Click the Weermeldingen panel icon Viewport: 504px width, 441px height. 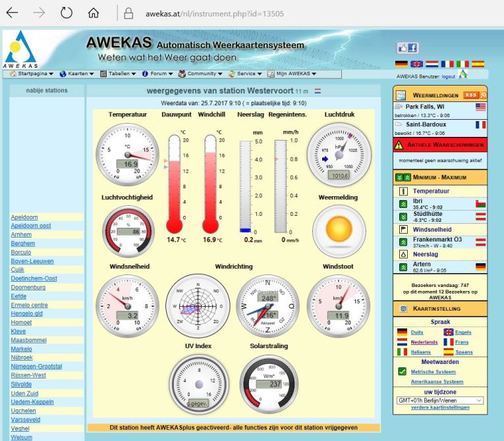pyautogui.click(x=401, y=95)
